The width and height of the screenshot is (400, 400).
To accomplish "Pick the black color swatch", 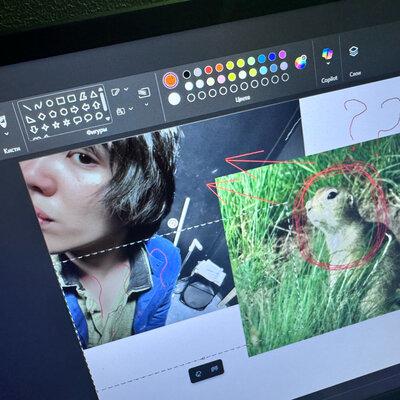I will pyautogui.click(x=187, y=74).
